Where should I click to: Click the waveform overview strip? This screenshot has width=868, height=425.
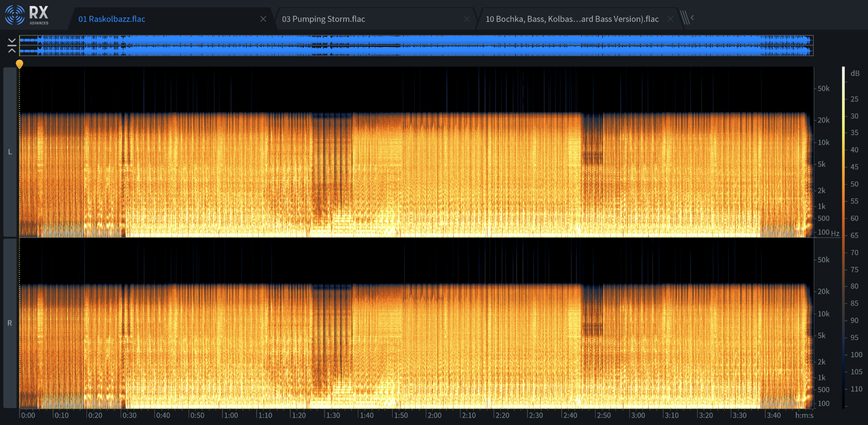(x=416, y=45)
